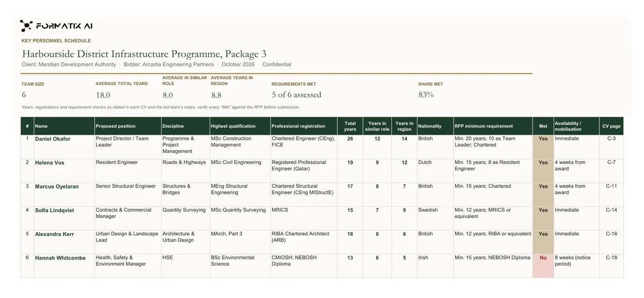Select the name 'Hannah Whitcombe'

tap(60, 258)
